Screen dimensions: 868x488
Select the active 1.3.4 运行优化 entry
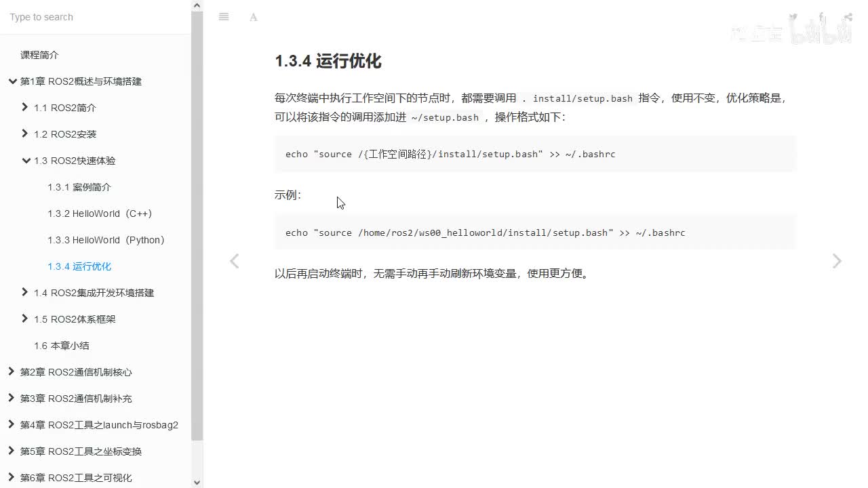[x=79, y=266]
